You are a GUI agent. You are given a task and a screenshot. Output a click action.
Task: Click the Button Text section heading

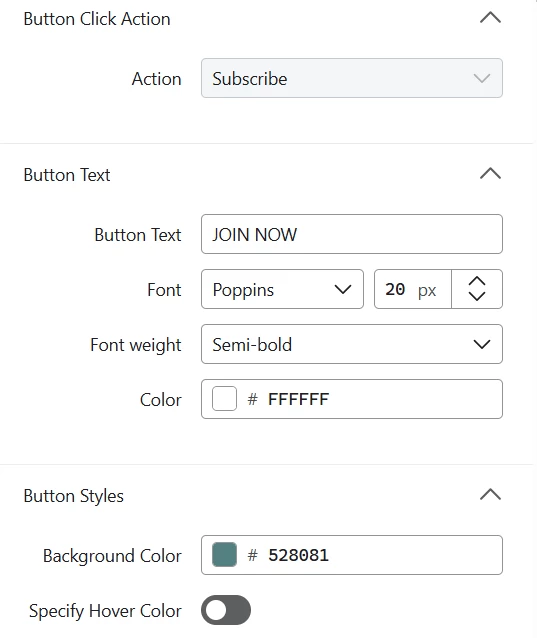pos(67,175)
